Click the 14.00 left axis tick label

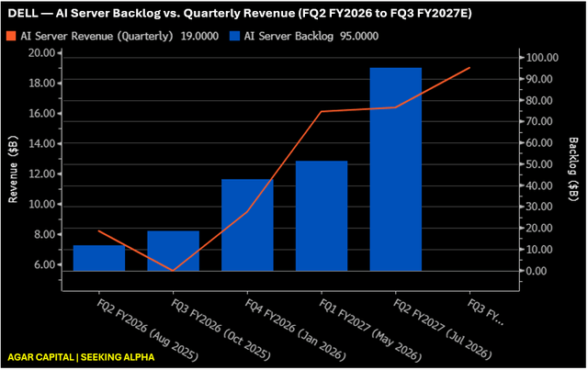pyautogui.click(x=42, y=143)
